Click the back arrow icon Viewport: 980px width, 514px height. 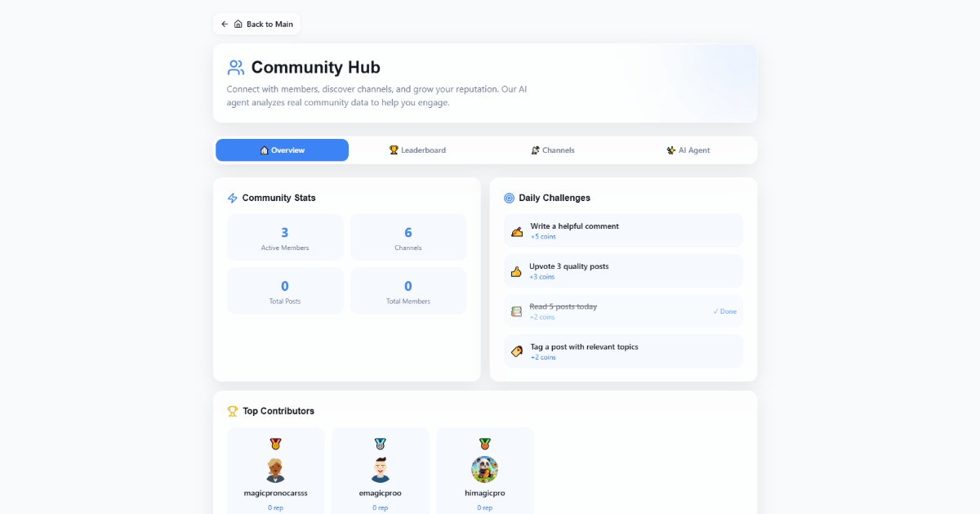[225, 25]
